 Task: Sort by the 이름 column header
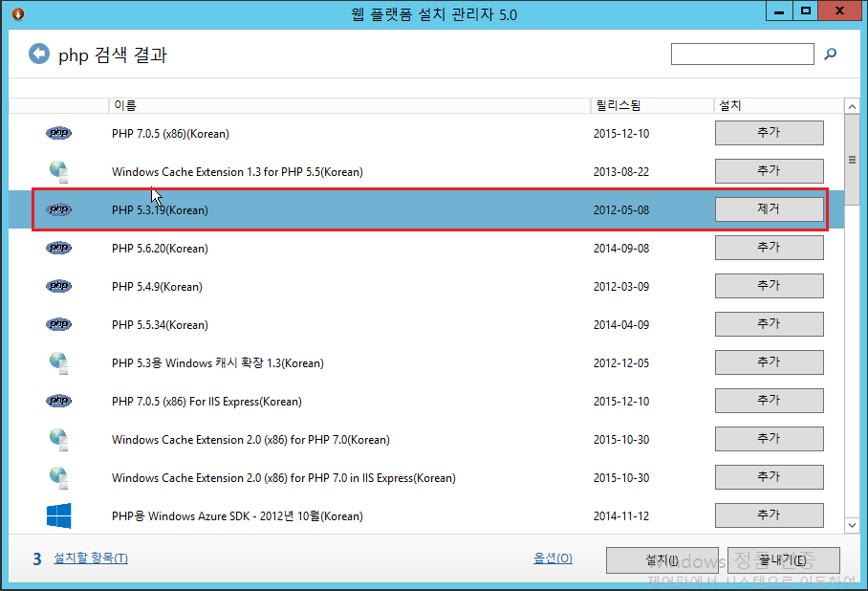(349, 105)
